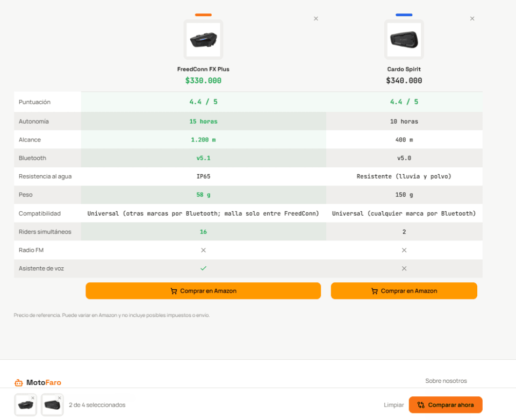Click the 400 m range value
Screen dimensions: 516x420
click(x=404, y=140)
